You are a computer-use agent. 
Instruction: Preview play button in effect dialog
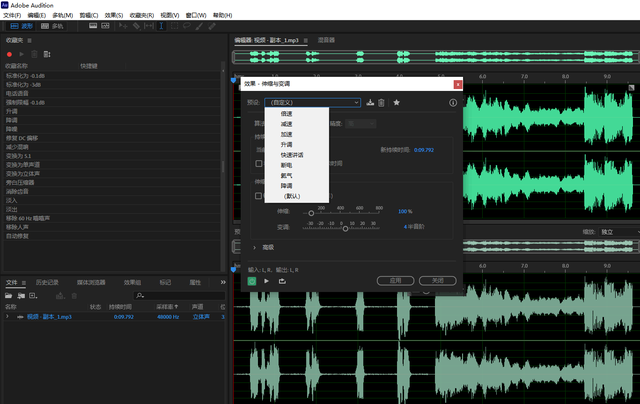point(267,281)
